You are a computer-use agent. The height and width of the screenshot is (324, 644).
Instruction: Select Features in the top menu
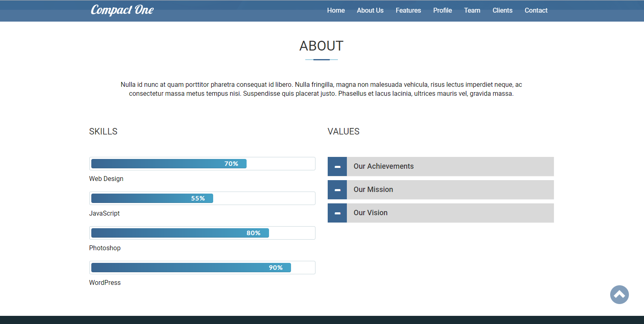pyautogui.click(x=408, y=11)
